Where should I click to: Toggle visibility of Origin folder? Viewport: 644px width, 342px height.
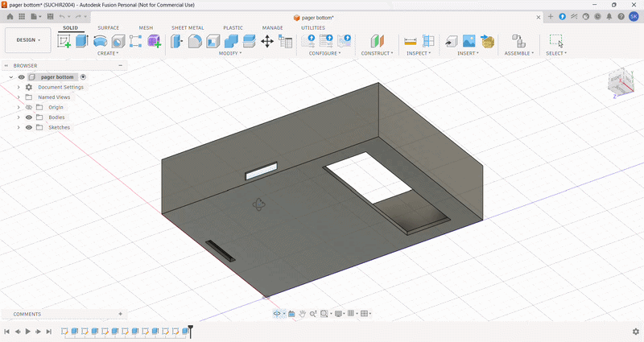[x=29, y=107]
